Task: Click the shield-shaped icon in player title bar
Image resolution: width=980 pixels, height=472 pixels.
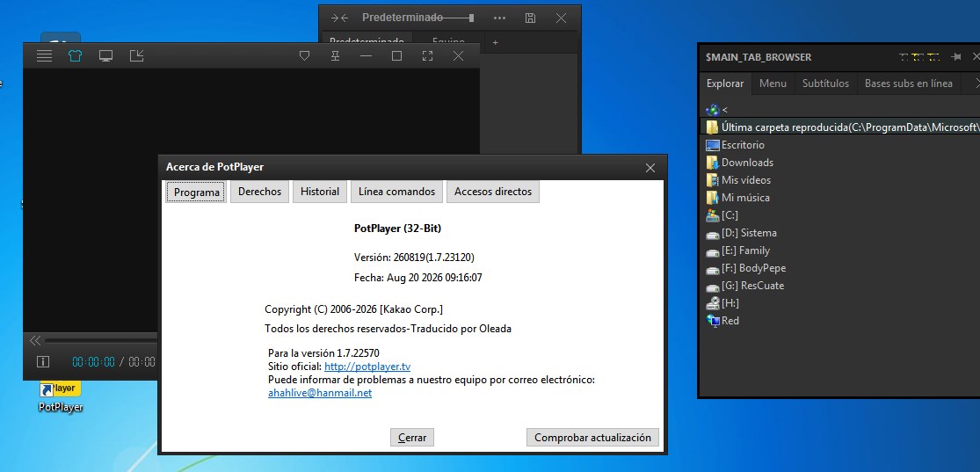Action: point(305,56)
